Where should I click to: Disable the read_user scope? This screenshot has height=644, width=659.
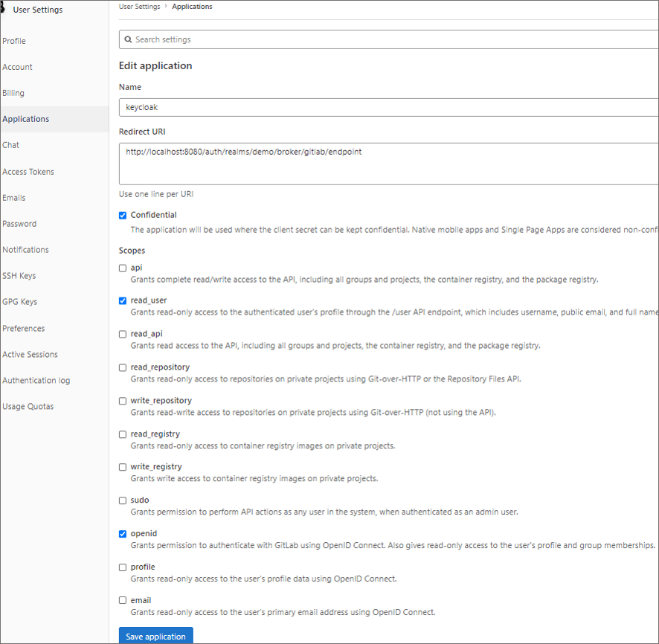coord(123,301)
